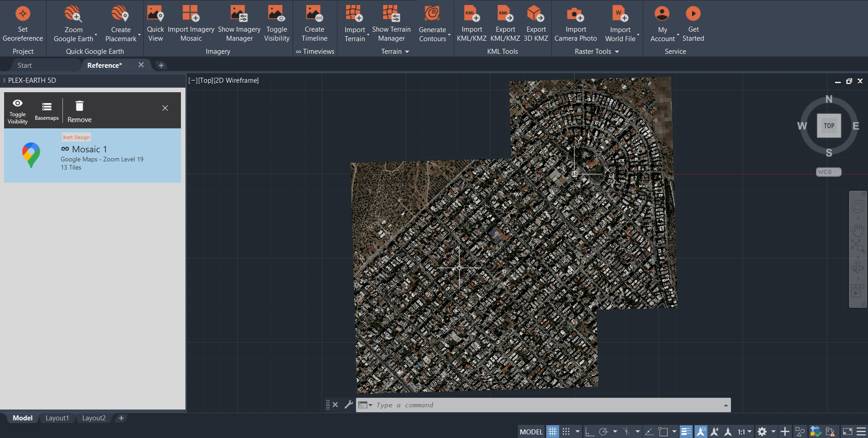Toggle drawing grid display in status bar
Image resolution: width=868 pixels, height=438 pixels.
coord(552,432)
